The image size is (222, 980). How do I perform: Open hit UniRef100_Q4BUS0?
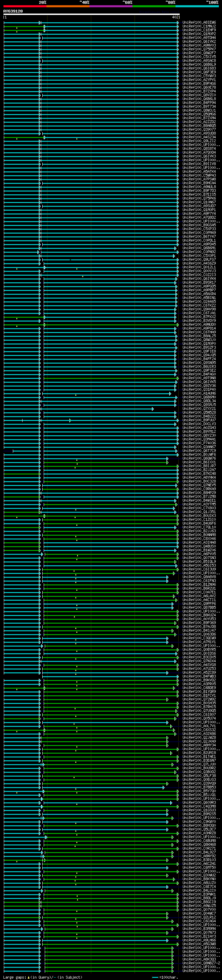point(199,546)
